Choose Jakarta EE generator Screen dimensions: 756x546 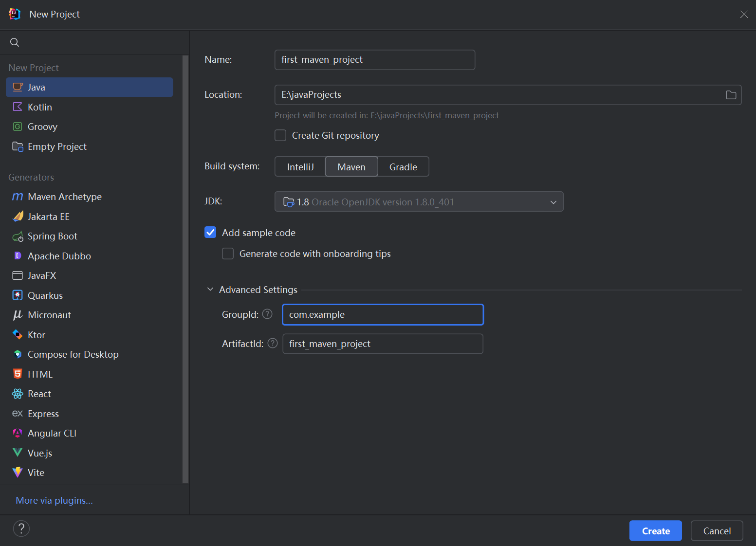(x=90, y=217)
